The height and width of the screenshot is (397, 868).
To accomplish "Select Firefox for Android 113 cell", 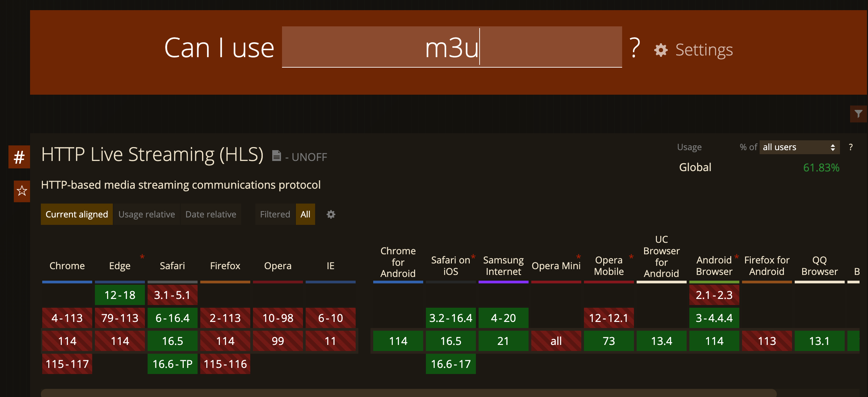I will [767, 341].
